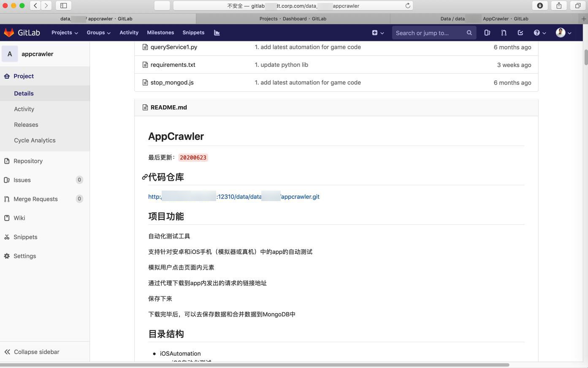The height and width of the screenshot is (368, 588).
Task: Switch to Projects Dashboard GitLab tab
Action: click(293, 19)
